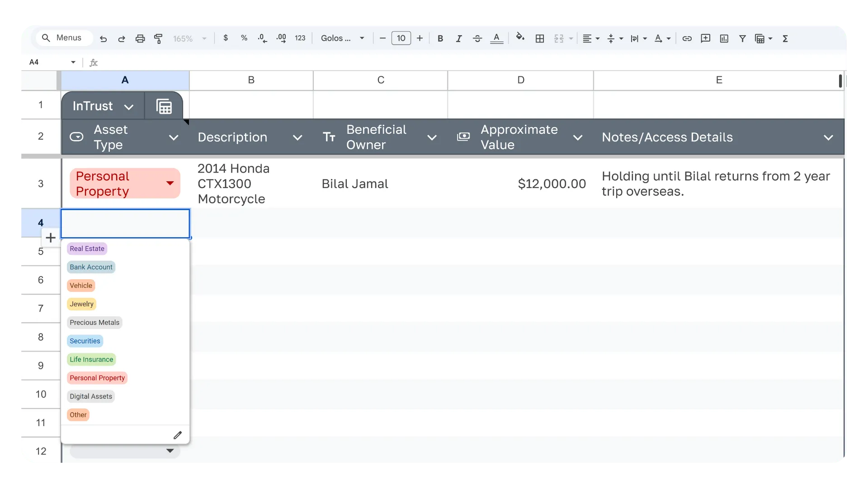Image resolution: width=868 pixels, height=488 pixels.
Task: Select the paint format roller
Action: pyautogui.click(x=158, y=39)
